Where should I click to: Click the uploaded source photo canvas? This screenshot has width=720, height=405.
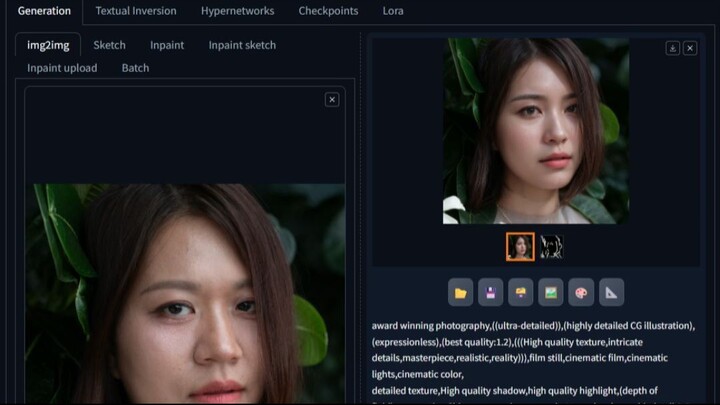pos(185,293)
